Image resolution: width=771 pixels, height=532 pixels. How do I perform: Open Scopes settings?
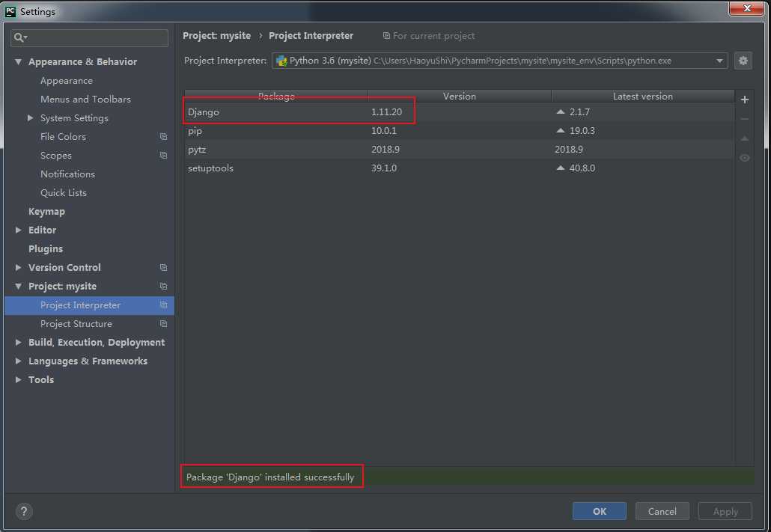pos(56,156)
